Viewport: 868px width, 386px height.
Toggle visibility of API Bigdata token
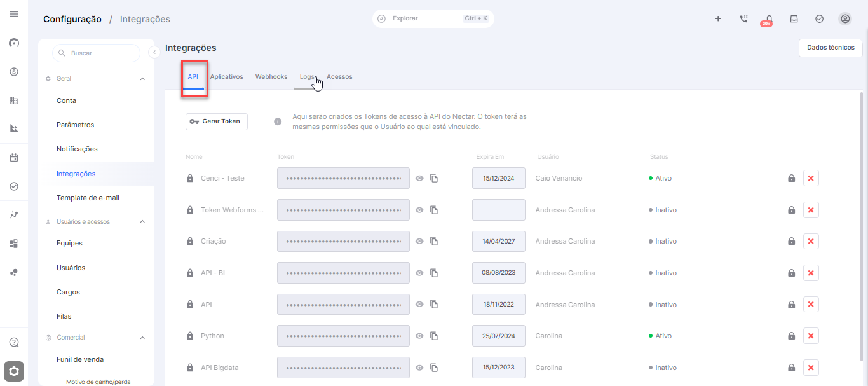tap(419, 368)
